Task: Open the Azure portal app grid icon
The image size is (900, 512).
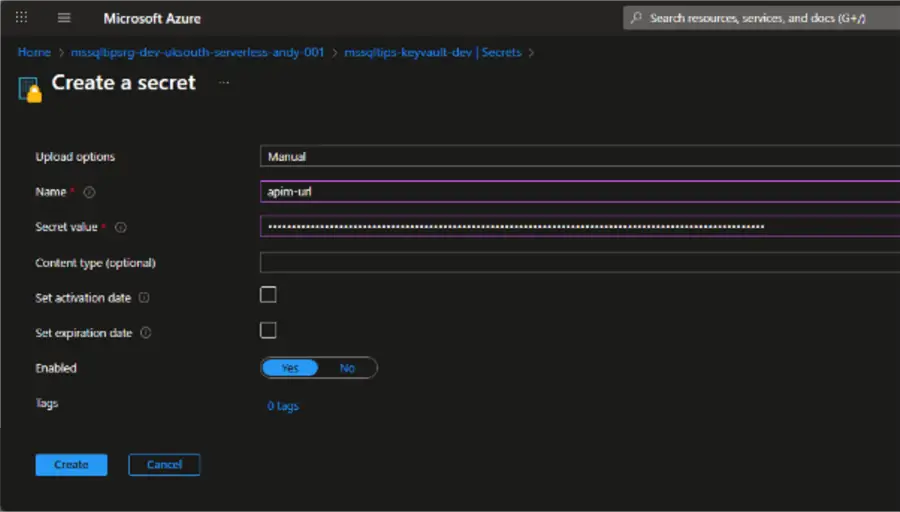Action: [x=21, y=18]
